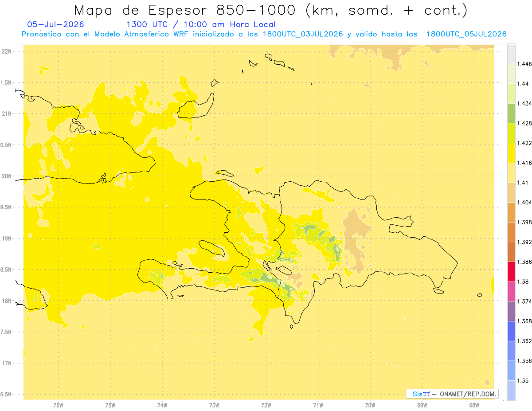Click the '22N' latitude label
Image resolution: width=532 pixels, height=411 pixels.
(x=7, y=51)
